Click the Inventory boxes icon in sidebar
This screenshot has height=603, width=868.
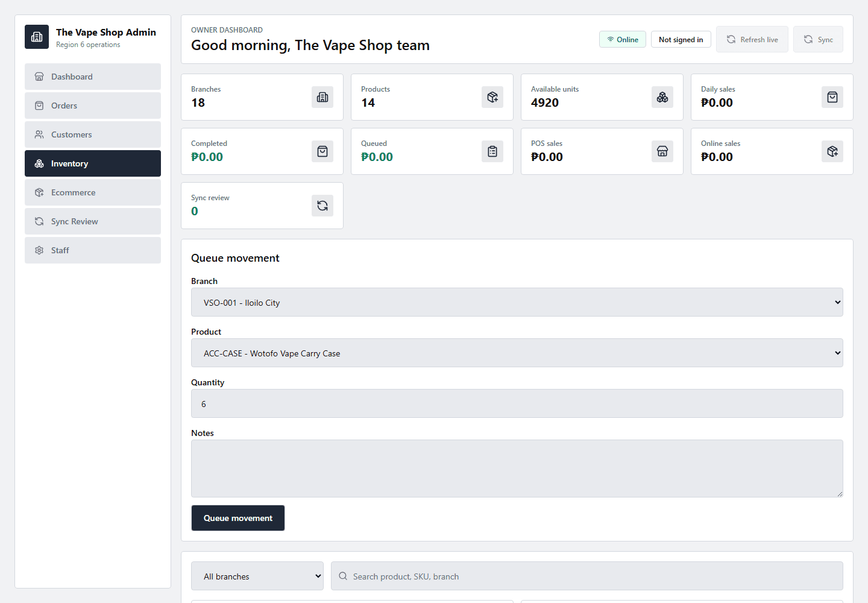coord(39,163)
